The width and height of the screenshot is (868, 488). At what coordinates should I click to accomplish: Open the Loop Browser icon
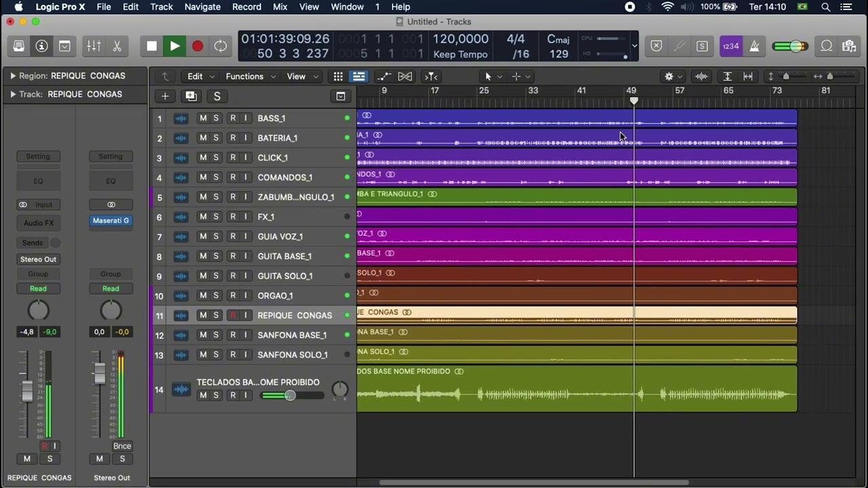click(x=826, y=46)
